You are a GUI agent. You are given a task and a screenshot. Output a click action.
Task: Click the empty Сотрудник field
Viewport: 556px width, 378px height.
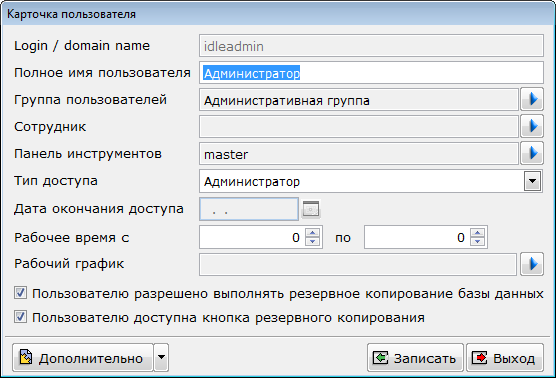[359, 127]
